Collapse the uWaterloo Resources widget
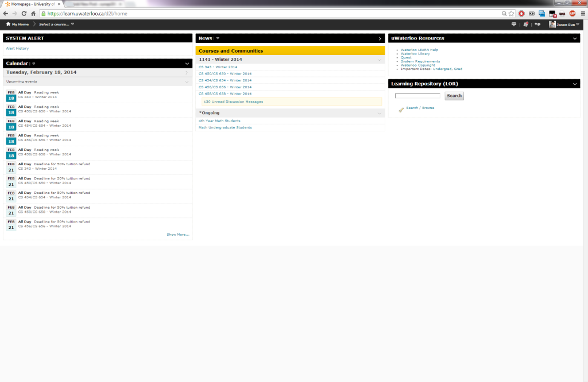This screenshot has height=382, width=588. pos(575,38)
